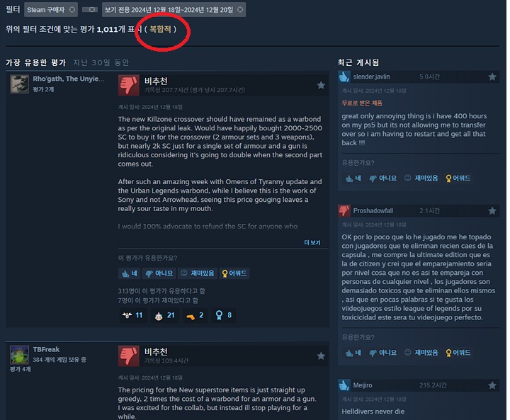Click the star icon on Proshadowfall's review
This screenshot has width=510, height=420.
point(492,211)
